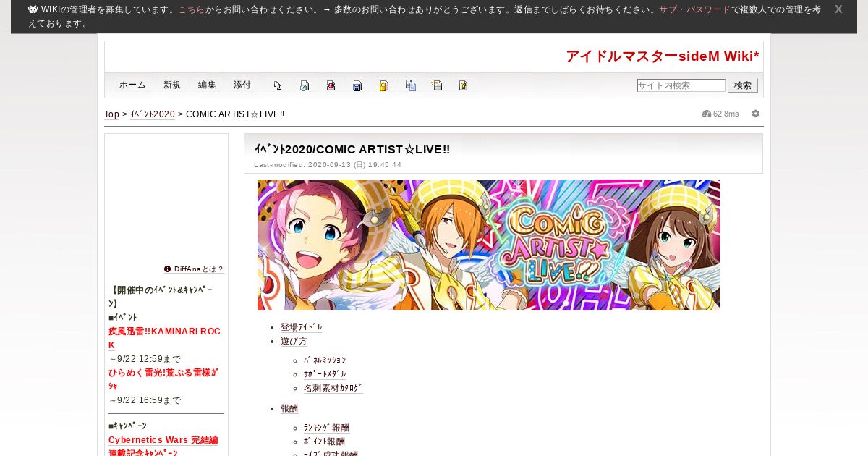This screenshot has width=868, height=456.
Task: Follow the こちら link in the admin notice
Action: coord(191,9)
